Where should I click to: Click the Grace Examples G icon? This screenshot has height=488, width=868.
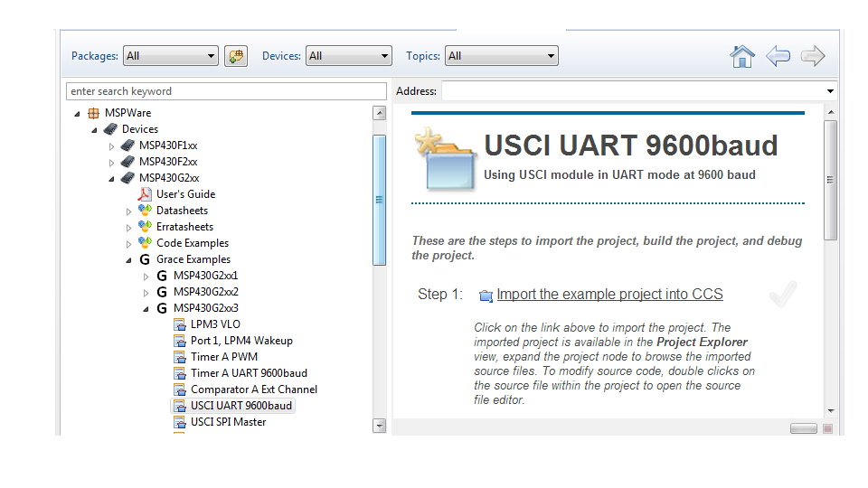pyautogui.click(x=145, y=259)
